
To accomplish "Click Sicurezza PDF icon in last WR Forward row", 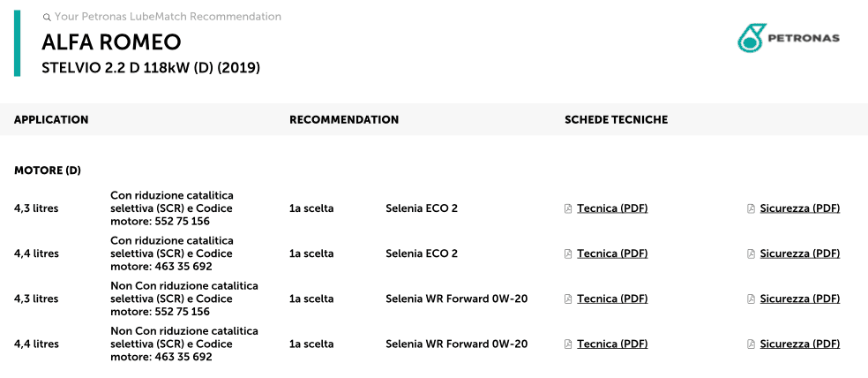I will coord(751,344).
